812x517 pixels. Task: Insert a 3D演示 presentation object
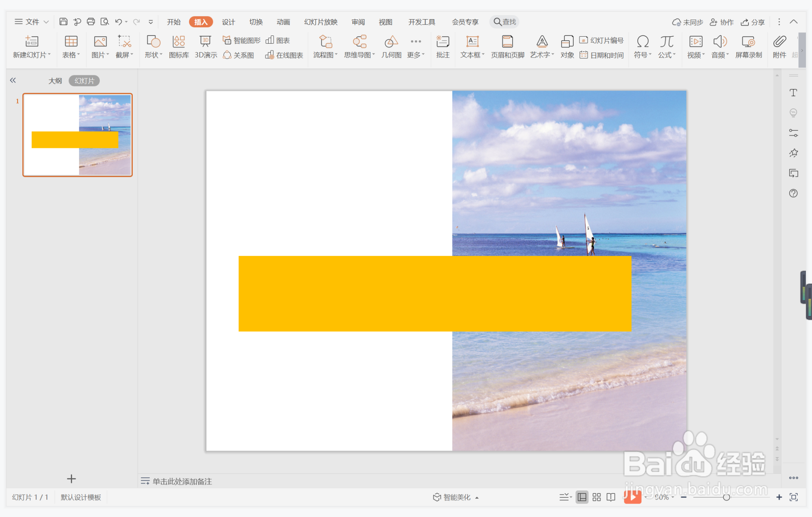click(x=206, y=47)
